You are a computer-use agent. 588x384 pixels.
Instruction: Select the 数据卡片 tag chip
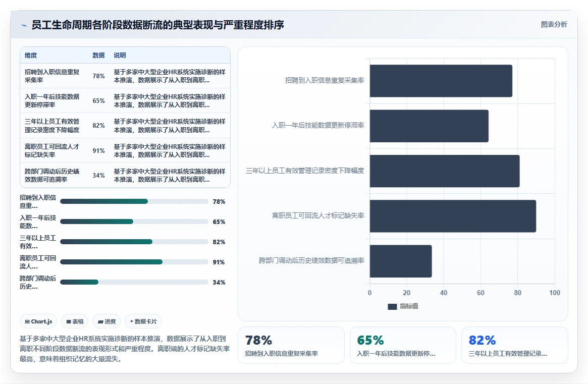tap(143, 321)
